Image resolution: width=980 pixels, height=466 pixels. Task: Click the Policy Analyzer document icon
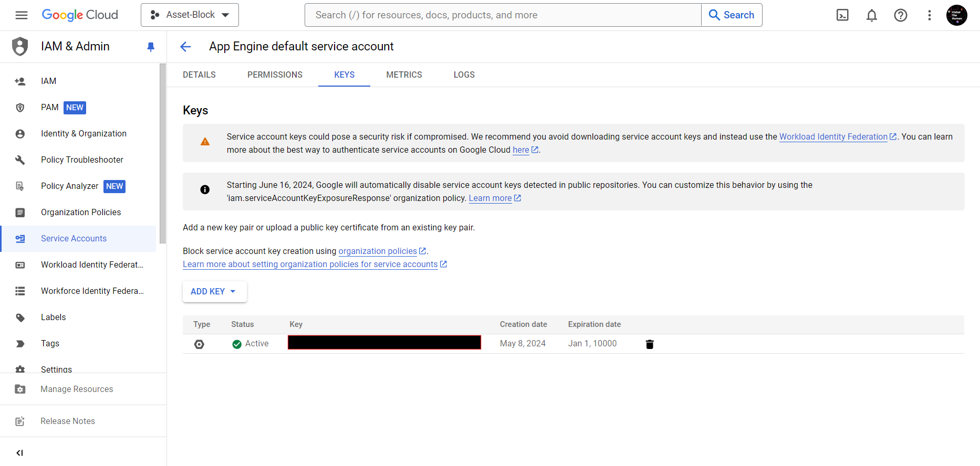point(20,186)
